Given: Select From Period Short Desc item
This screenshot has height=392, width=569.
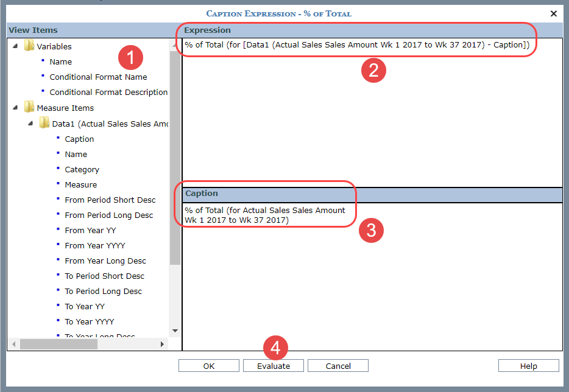Looking at the screenshot, I should [x=110, y=200].
